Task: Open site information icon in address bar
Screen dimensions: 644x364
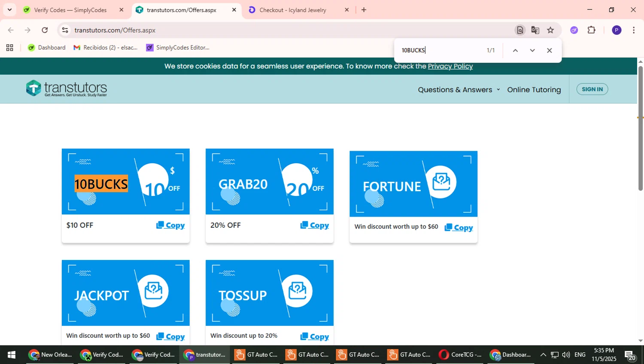Action: pos(65,30)
